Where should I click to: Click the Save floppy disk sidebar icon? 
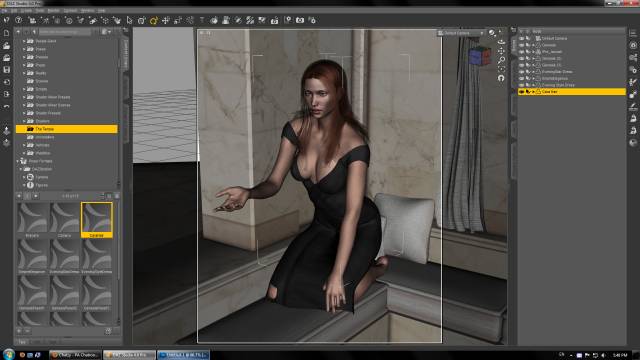coord(7,70)
